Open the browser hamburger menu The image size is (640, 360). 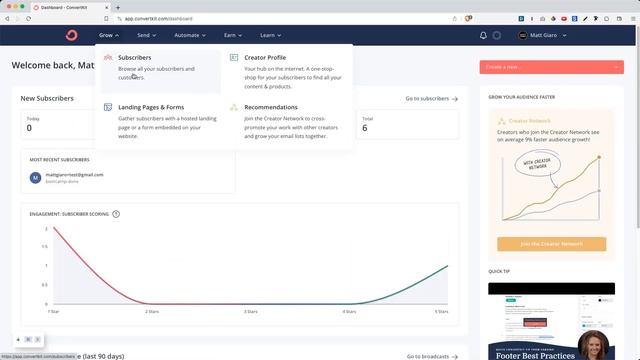pyautogui.click(x=633, y=19)
